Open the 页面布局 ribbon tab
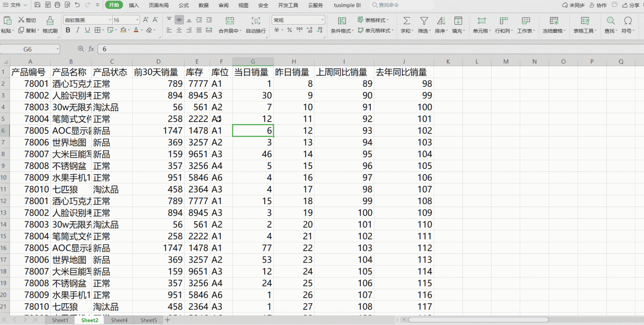The width and height of the screenshot is (644, 325). point(159,5)
